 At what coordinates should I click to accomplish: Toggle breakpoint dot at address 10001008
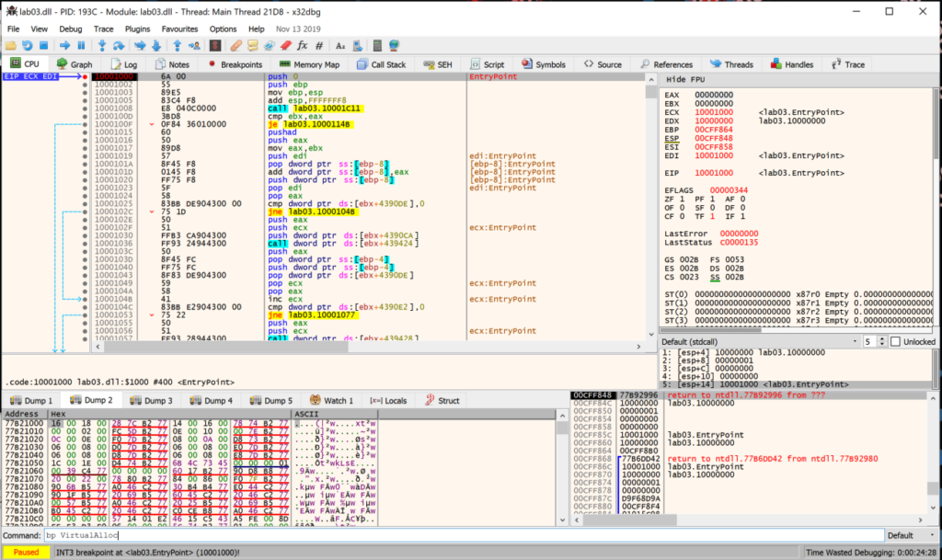tap(85, 109)
